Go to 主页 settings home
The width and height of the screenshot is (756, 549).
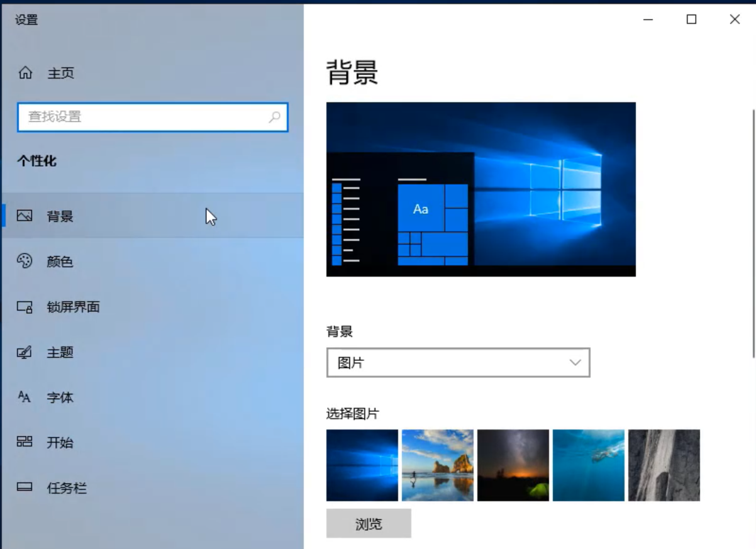pos(61,73)
